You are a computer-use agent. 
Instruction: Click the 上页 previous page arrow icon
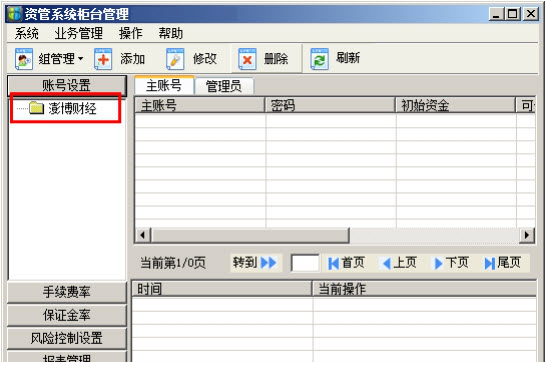[387, 263]
